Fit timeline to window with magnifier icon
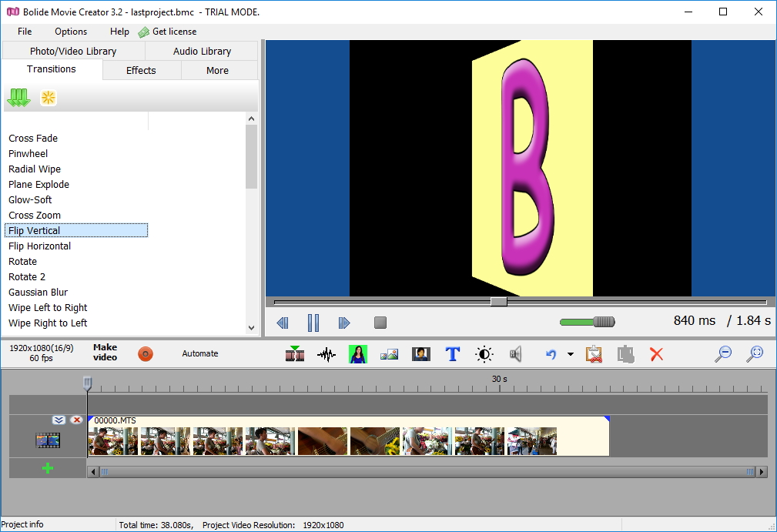 click(x=755, y=353)
